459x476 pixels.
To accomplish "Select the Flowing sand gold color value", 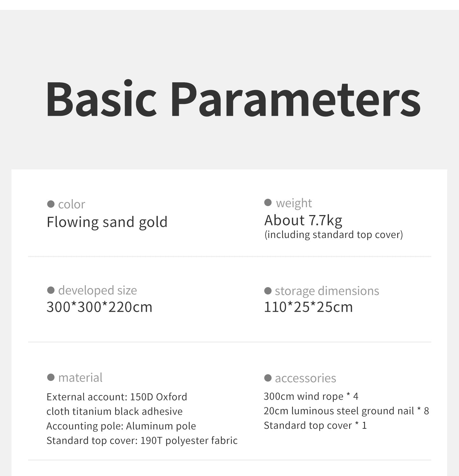I will (x=107, y=222).
